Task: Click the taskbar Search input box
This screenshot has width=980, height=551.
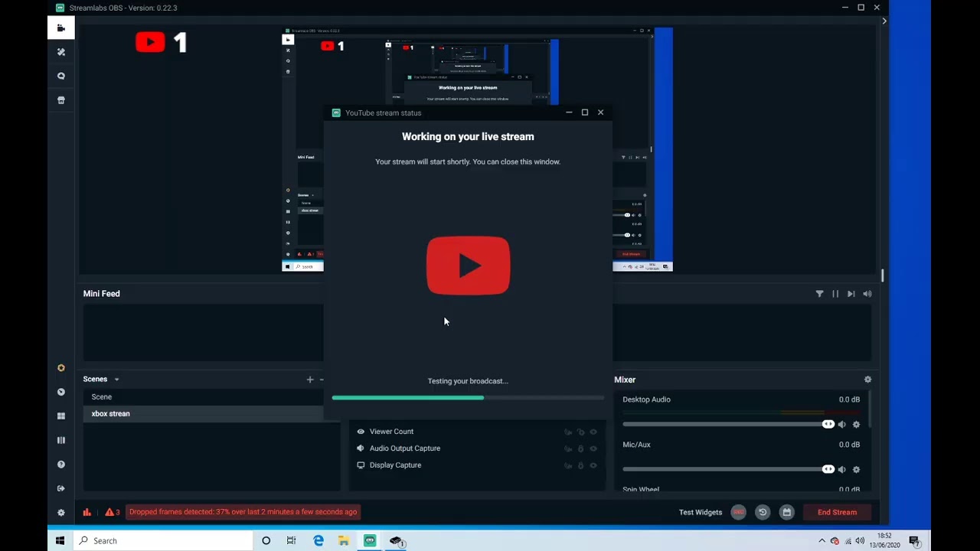Action: (163, 541)
